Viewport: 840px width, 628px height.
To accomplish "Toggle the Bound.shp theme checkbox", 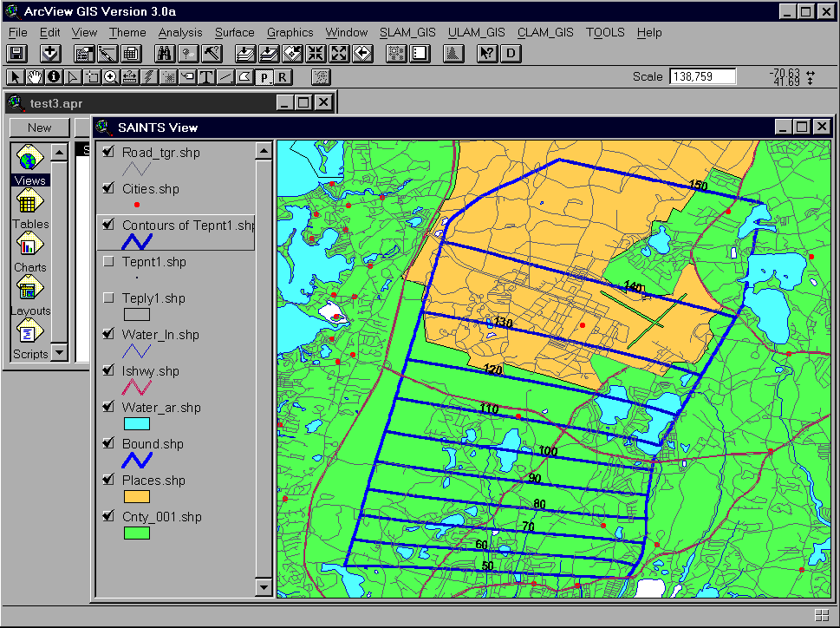I will (x=108, y=443).
